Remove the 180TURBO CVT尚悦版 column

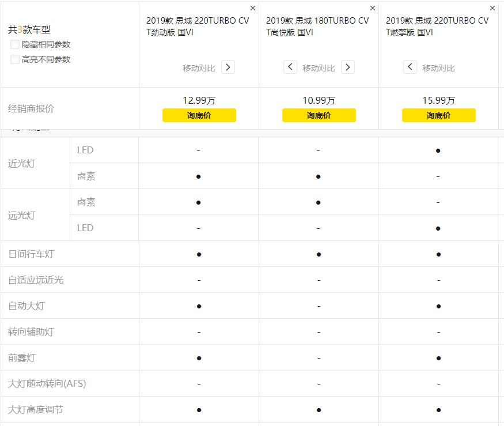(373, 9)
